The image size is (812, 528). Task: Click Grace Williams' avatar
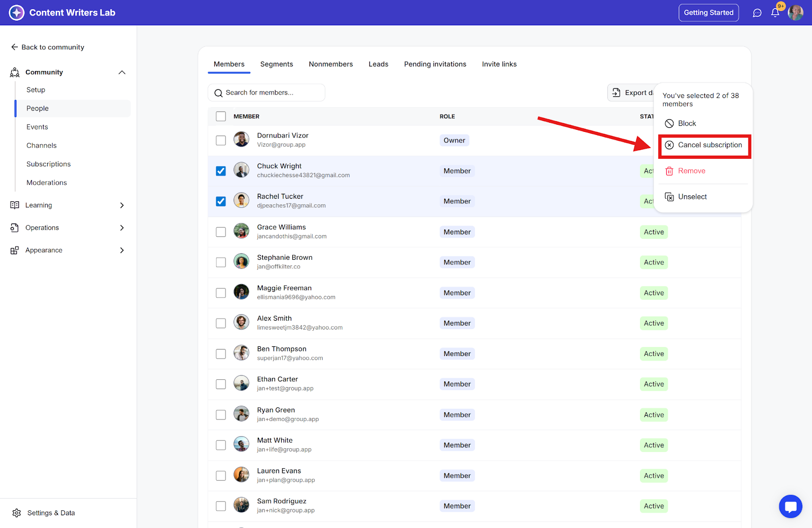click(x=242, y=231)
